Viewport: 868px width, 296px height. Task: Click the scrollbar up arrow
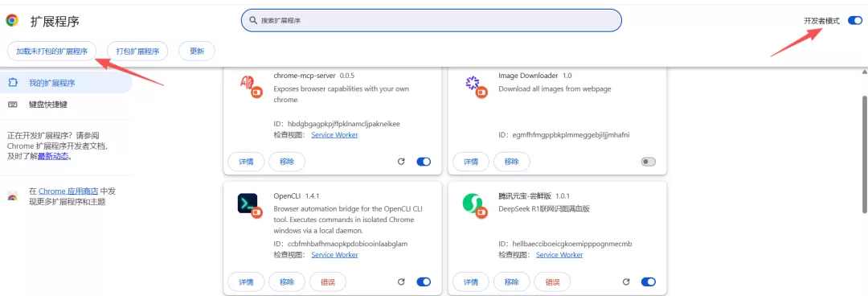[865, 72]
